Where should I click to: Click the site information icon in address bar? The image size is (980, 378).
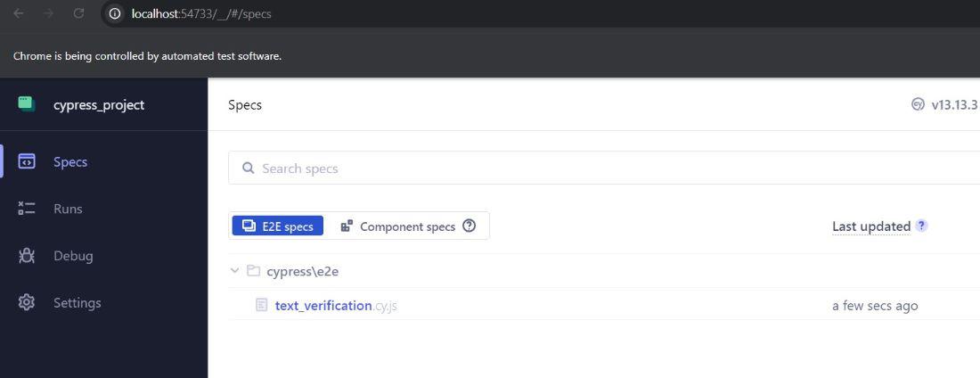click(114, 13)
